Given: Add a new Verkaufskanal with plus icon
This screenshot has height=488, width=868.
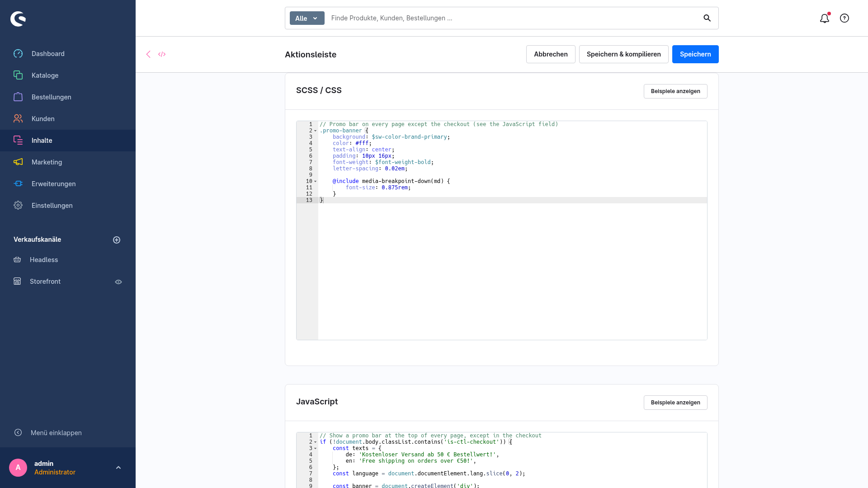Looking at the screenshot, I should (x=117, y=240).
